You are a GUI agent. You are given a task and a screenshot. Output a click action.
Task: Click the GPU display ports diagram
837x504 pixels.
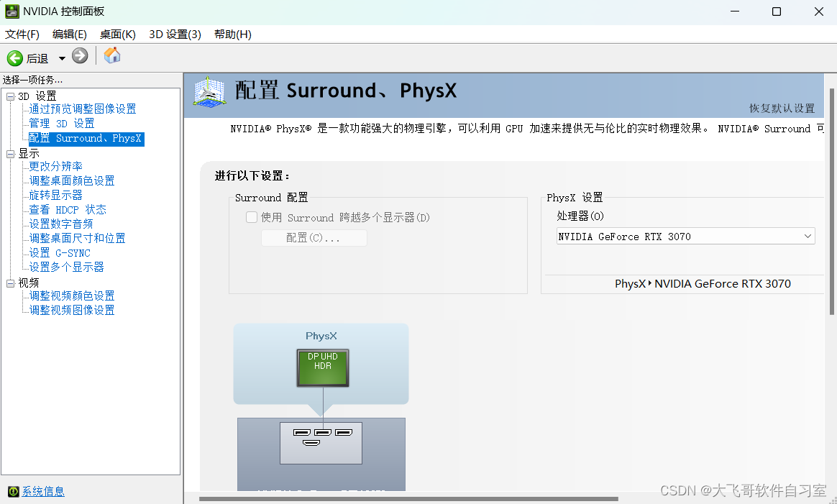321,443
